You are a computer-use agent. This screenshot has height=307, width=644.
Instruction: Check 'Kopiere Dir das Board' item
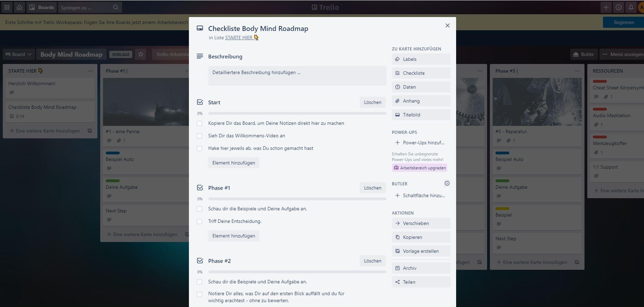coord(199,123)
